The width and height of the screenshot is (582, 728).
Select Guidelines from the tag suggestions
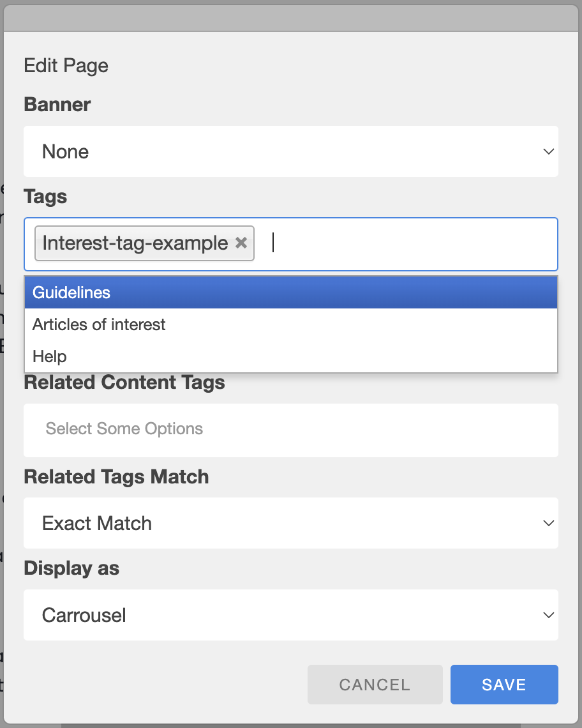(291, 292)
